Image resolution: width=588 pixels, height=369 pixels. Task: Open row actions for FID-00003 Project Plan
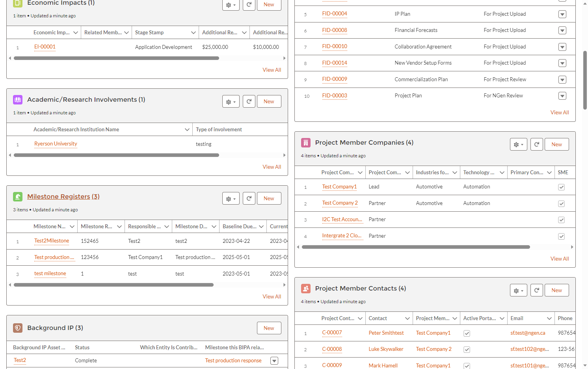pyautogui.click(x=562, y=96)
